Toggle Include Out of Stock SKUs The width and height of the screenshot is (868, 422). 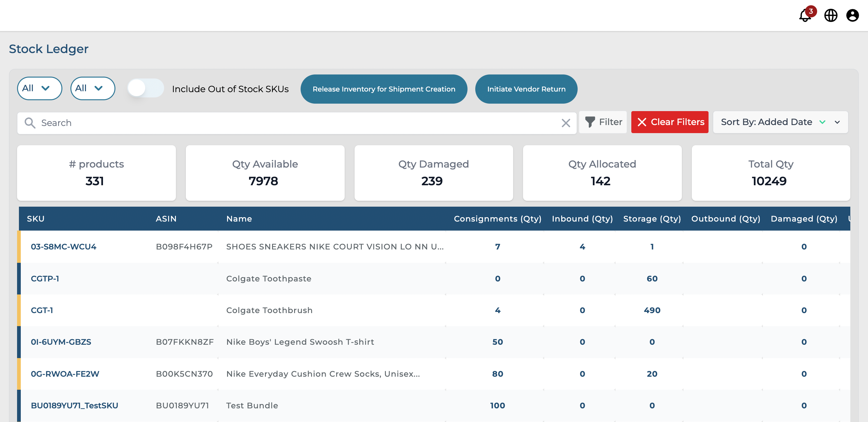click(x=145, y=88)
